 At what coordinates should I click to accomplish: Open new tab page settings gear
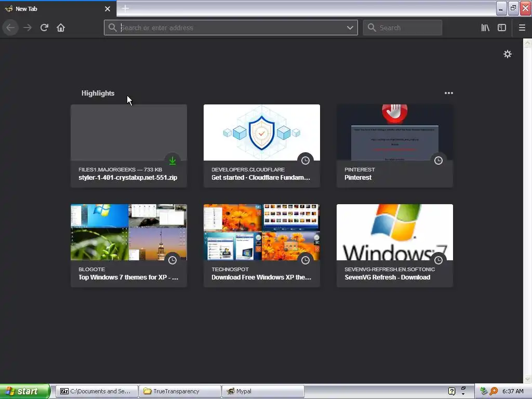click(507, 54)
